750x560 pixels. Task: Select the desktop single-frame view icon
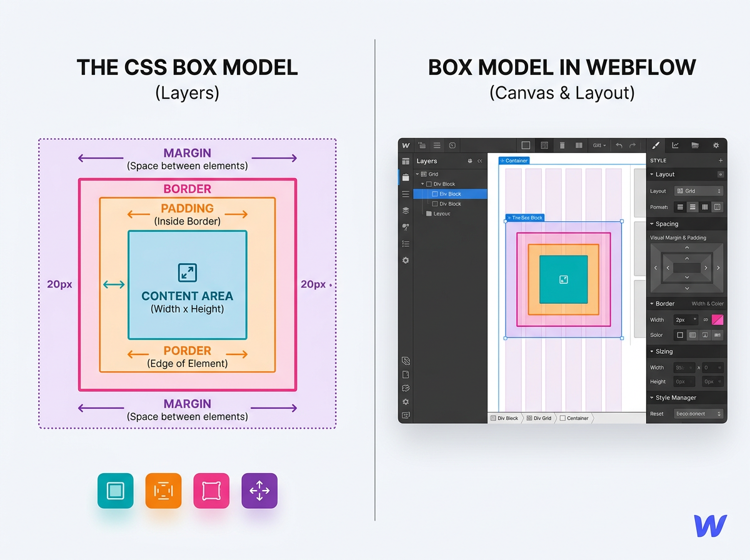point(526,145)
